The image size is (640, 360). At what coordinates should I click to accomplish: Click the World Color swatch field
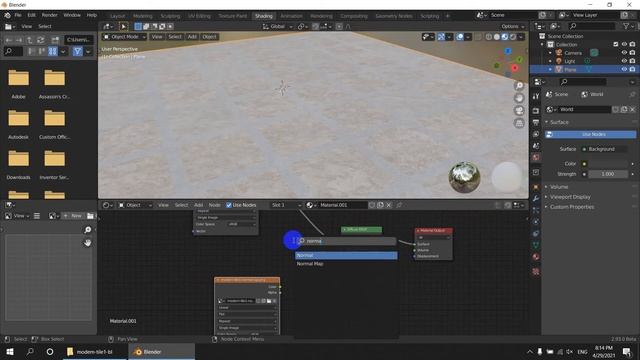tap(609, 164)
